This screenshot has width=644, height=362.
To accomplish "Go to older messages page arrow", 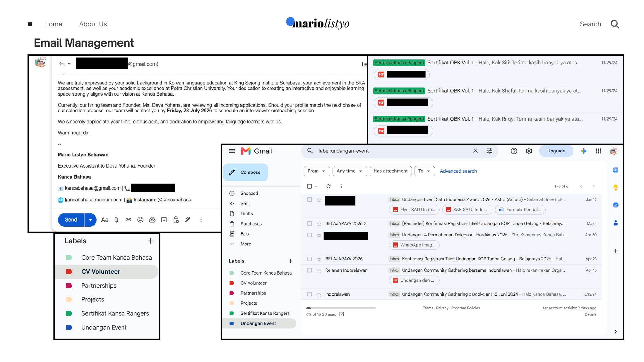I will tap(593, 186).
